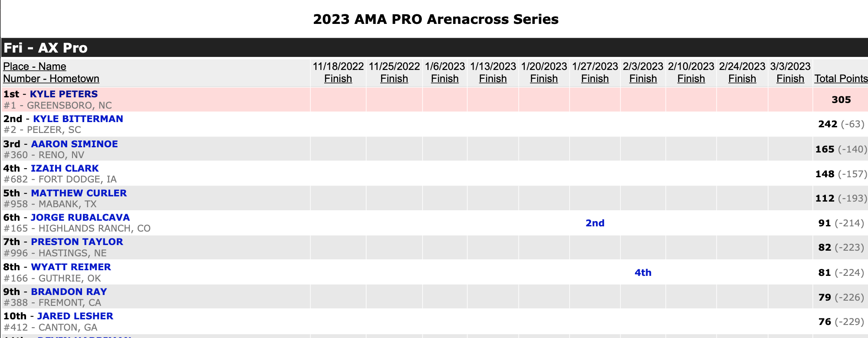The width and height of the screenshot is (868, 338).
Task: Click 3/3/2023 Finish column header
Action: [790, 79]
